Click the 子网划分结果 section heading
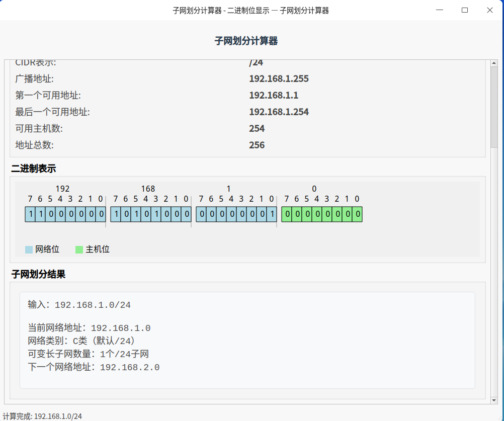504x421 pixels. coord(38,275)
